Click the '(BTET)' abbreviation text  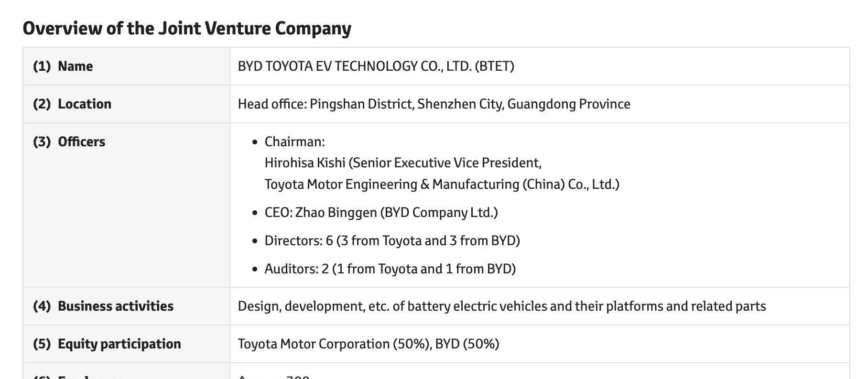494,66
